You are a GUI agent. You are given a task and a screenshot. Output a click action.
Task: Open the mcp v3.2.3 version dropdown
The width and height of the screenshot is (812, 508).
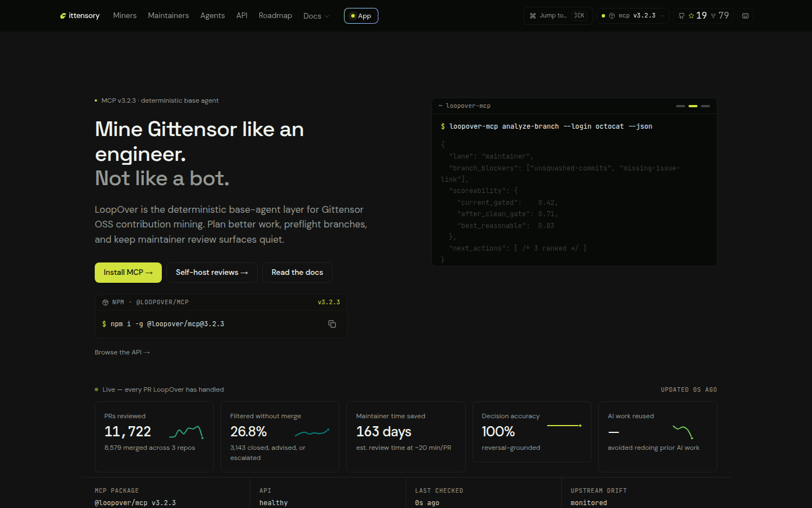(633, 16)
